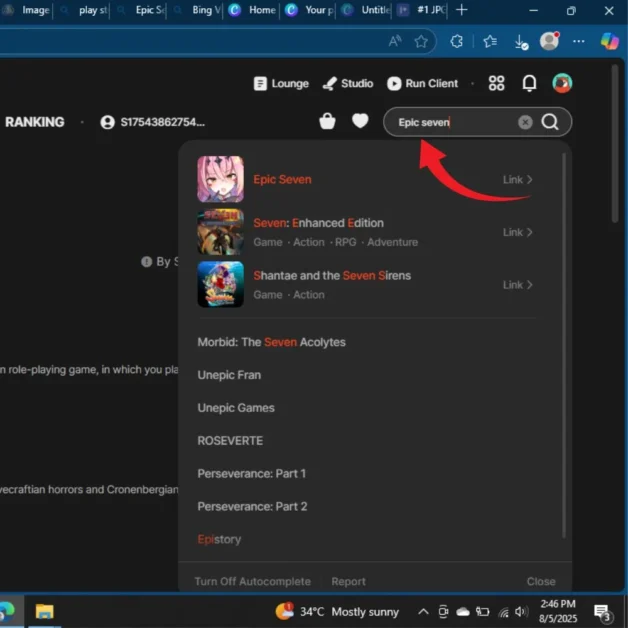The height and width of the screenshot is (628, 628).
Task: Open the Lounge page
Action: click(x=281, y=83)
